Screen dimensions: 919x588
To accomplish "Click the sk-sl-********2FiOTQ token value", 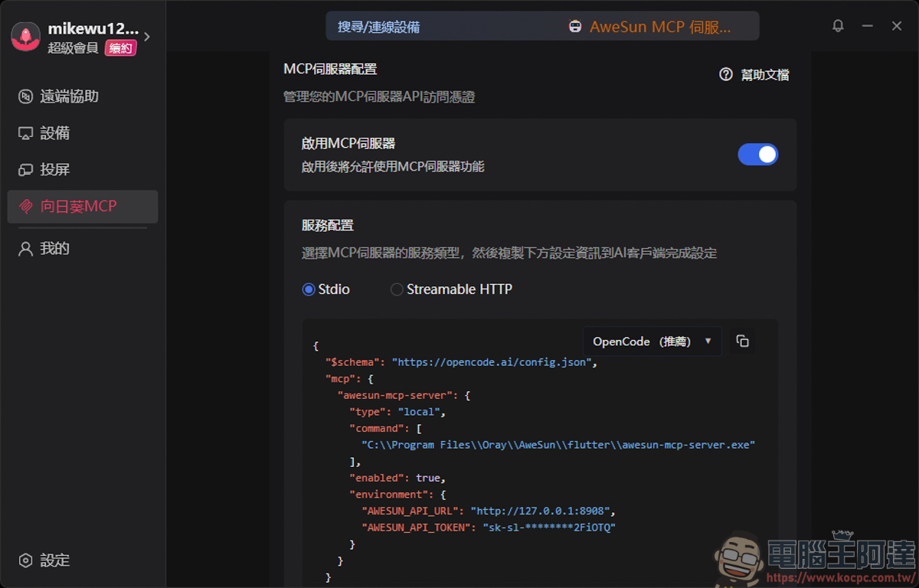I will click(548, 527).
